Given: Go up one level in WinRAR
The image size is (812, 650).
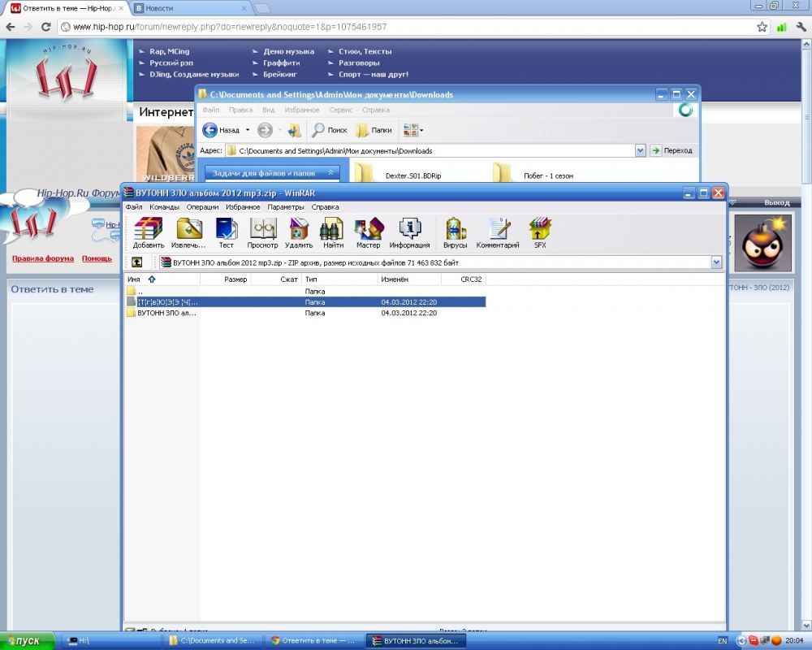Looking at the screenshot, I should point(136,262).
